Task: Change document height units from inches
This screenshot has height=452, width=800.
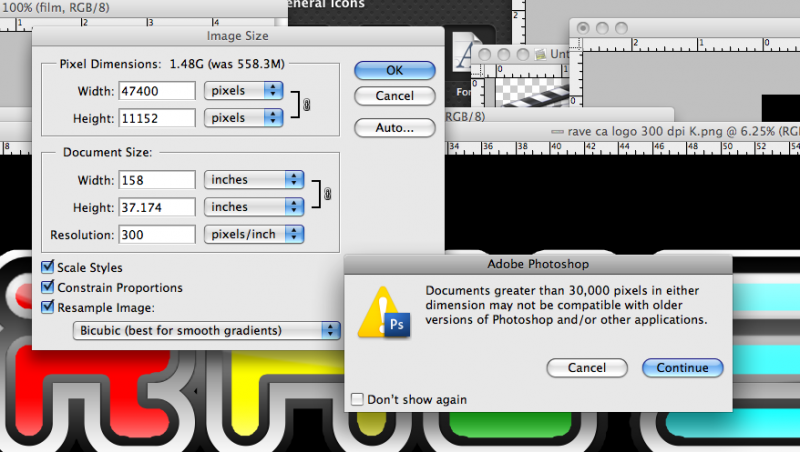Action: point(254,207)
